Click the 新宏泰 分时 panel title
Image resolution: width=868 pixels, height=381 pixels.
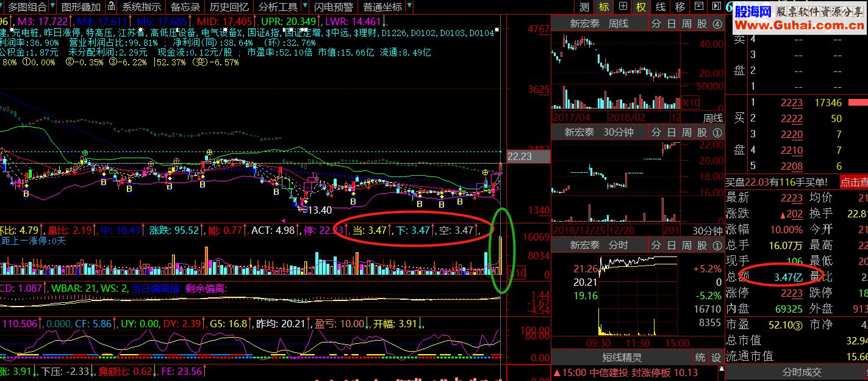coord(599,245)
